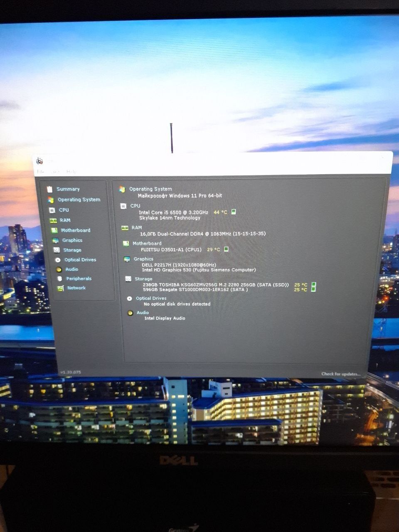Image resolution: width=399 pixels, height=532 pixels.
Task: Open the Help menu
Action: click(x=71, y=172)
